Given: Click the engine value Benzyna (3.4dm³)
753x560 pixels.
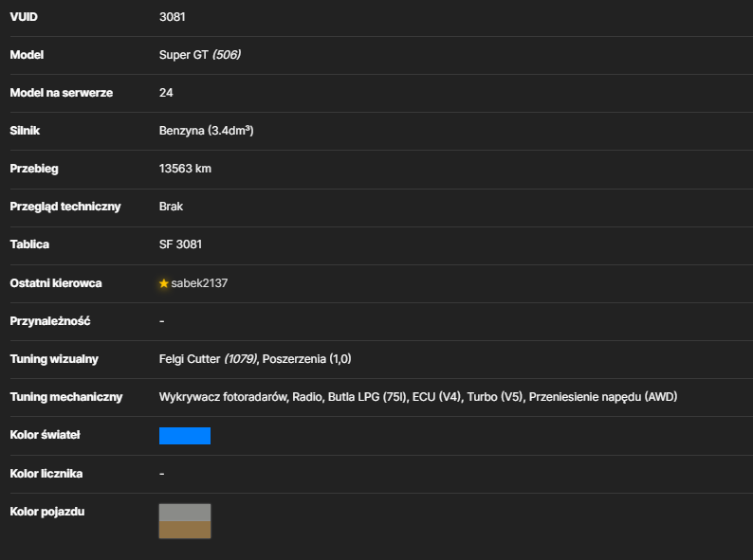Looking at the screenshot, I should click(x=207, y=131).
